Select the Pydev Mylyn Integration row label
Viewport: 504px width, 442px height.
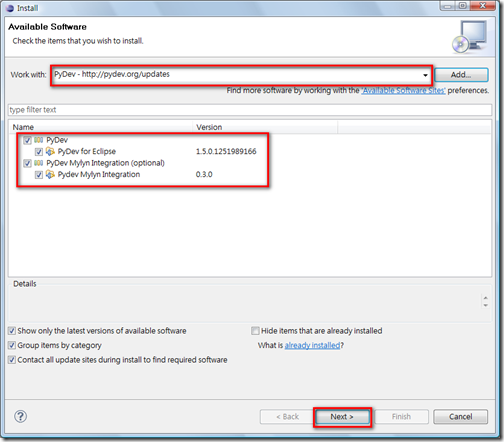99,174
